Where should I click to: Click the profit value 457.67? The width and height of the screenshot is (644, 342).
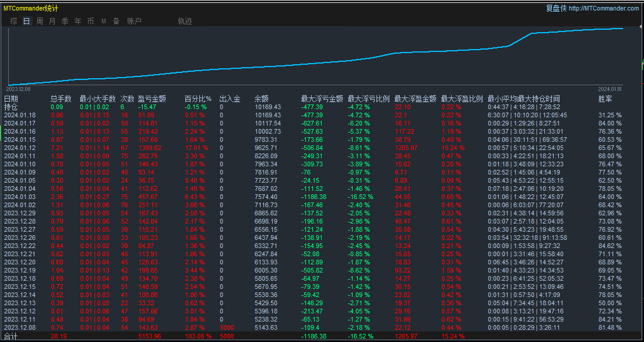coord(148,197)
